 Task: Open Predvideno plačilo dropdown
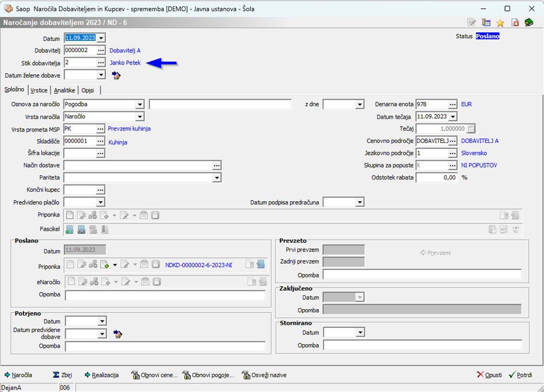[101, 203]
